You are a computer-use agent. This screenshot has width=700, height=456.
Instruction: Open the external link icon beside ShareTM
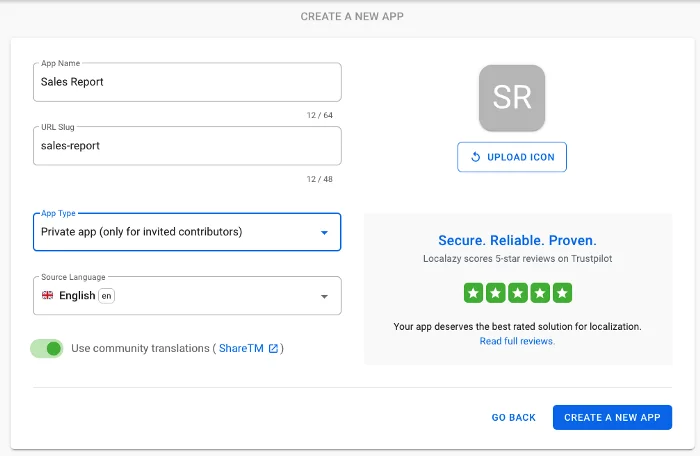point(273,348)
